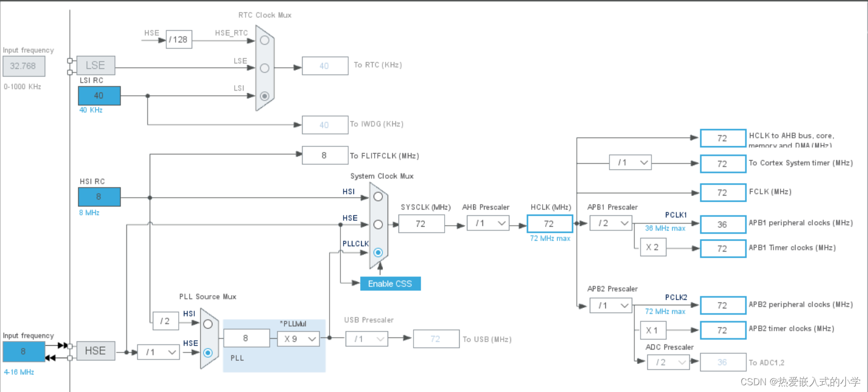The image size is (868, 392).
Task: Click the LSE input frequency 32.768 field
Action: (24, 66)
